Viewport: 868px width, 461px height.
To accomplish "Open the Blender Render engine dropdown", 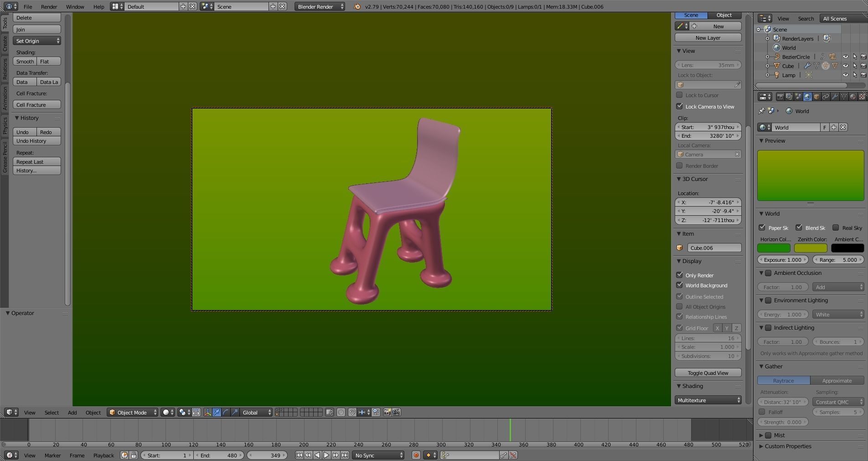I will [320, 6].
